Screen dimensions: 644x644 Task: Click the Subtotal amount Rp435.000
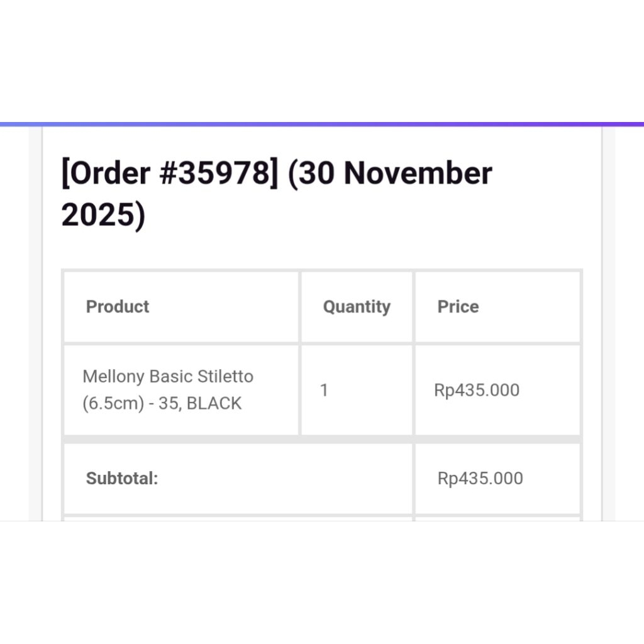(x=480, y=479)
